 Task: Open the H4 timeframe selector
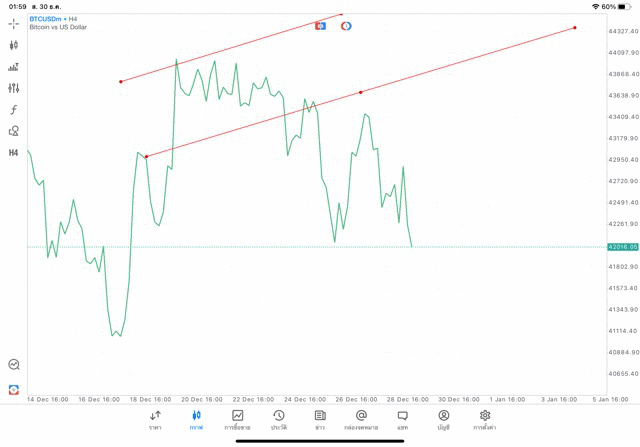14,153
